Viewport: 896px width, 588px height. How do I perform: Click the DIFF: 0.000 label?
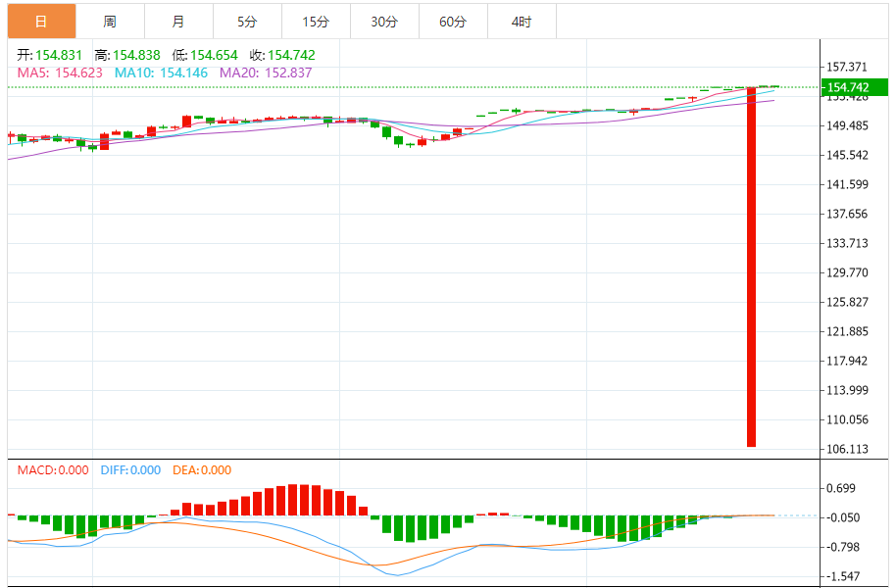click(x=130, y=470)
